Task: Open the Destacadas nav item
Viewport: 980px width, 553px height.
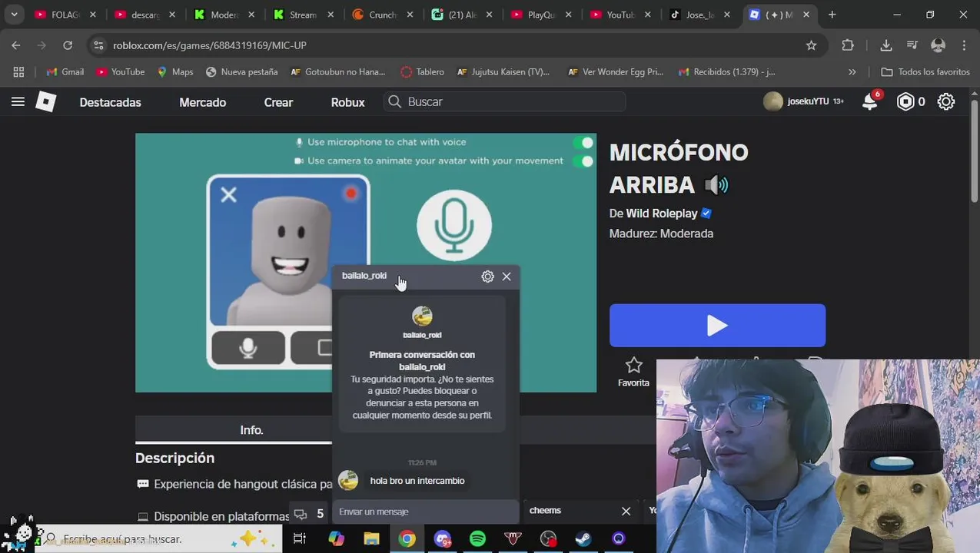Action: (110, 102)
